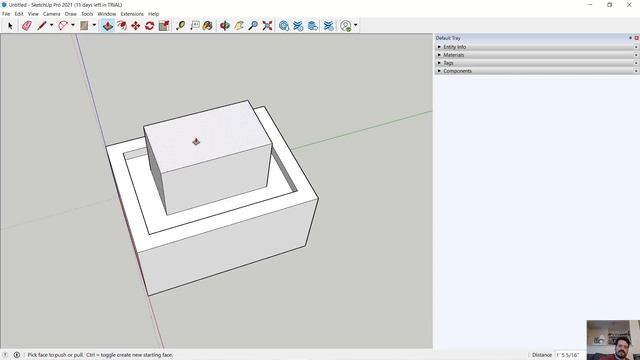The height and width of the screenshot is (360, 640).
Task: Expand the Entity Info panel
Action: click(x=537, y=47)
